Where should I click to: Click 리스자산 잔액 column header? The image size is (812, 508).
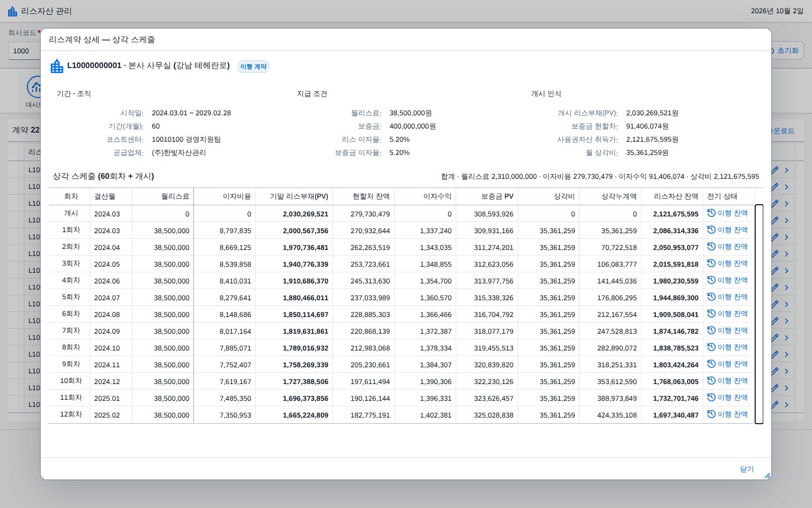672,197
